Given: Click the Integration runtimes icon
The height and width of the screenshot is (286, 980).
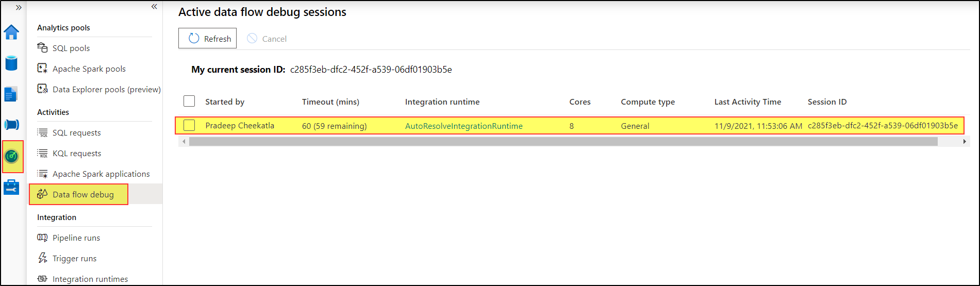Looking at the screenshot, I should click(x=42, y=279).
